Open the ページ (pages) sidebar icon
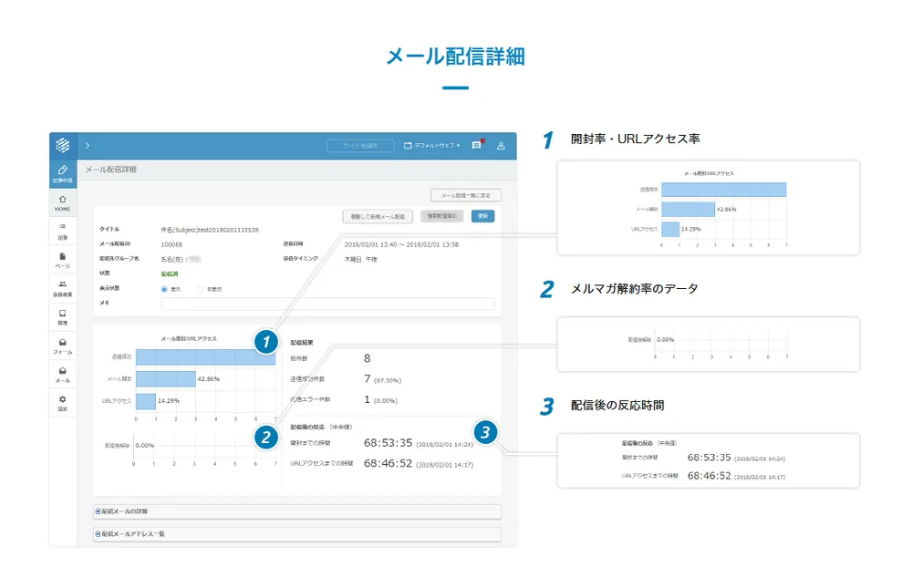Image resolution: width=912 pixels, height=588 pixels. pos(62,260)
